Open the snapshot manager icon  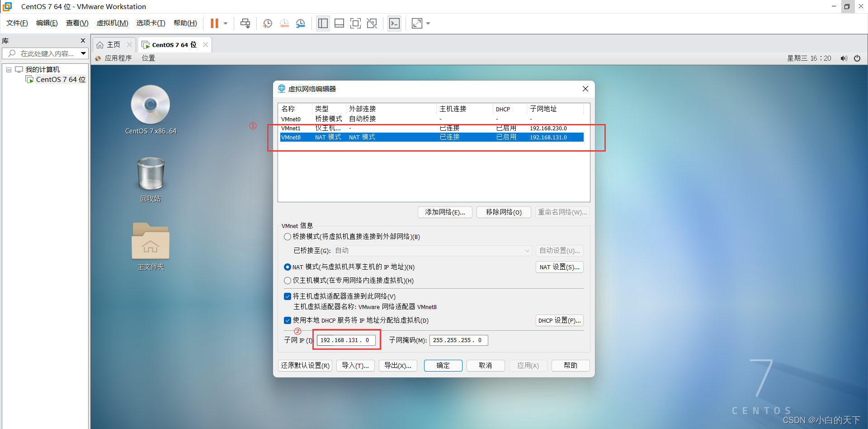301,23
